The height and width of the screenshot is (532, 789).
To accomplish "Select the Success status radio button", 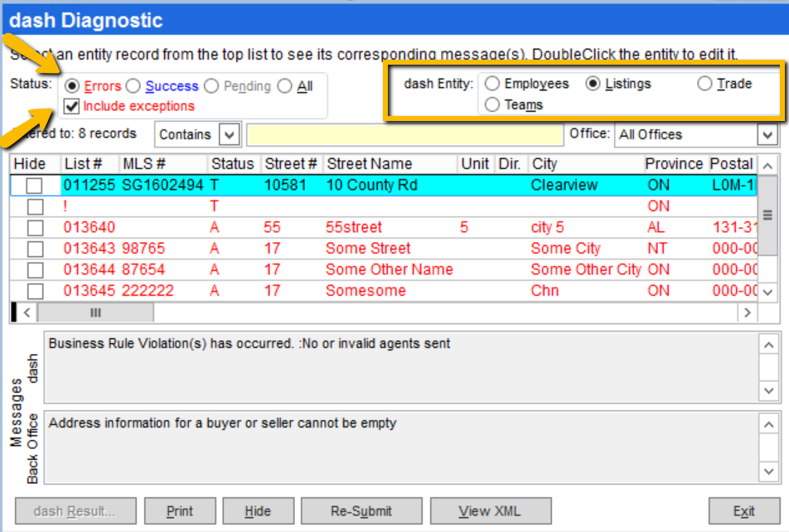I will 133,86.
